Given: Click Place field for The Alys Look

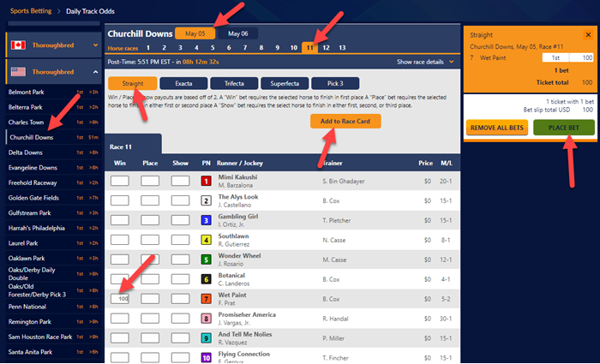Looking at the screenshot, I should tap(150, 200).
